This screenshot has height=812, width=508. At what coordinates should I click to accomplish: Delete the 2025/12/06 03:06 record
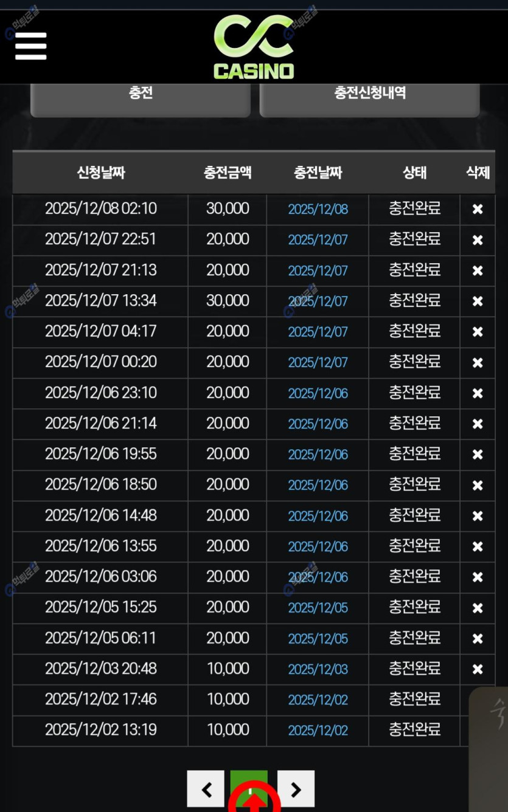pos(478,577)
